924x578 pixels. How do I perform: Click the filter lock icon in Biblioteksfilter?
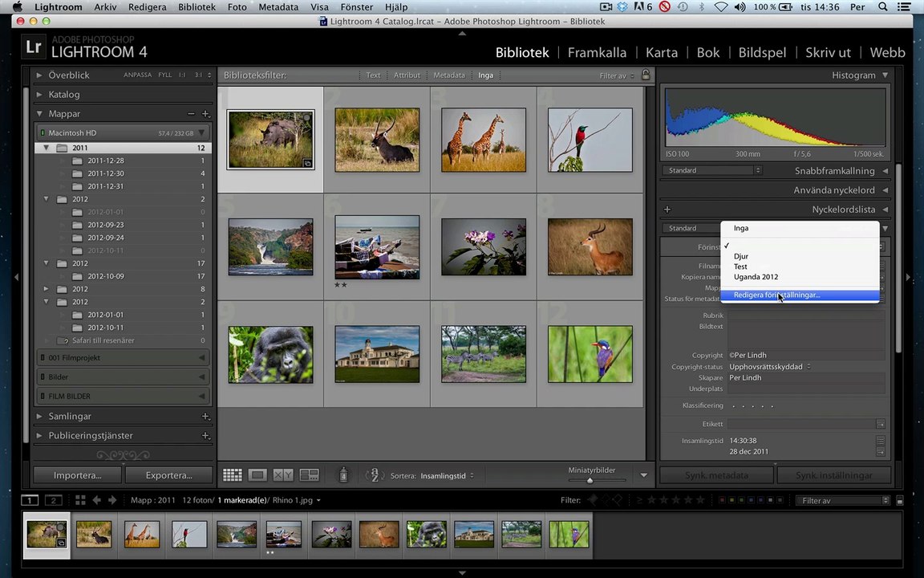(646, 75)
